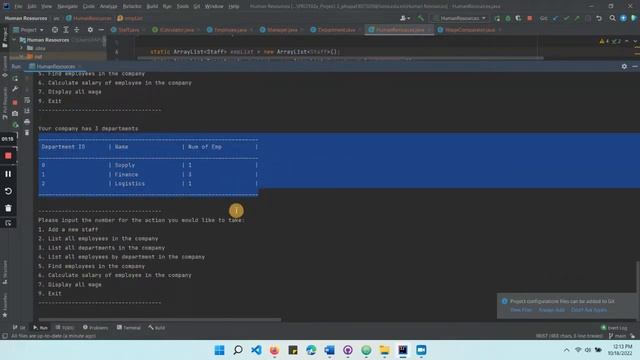Click the Clear All trash icon in Run console
This screenshot has height=360, width=640.
point(27,133)
